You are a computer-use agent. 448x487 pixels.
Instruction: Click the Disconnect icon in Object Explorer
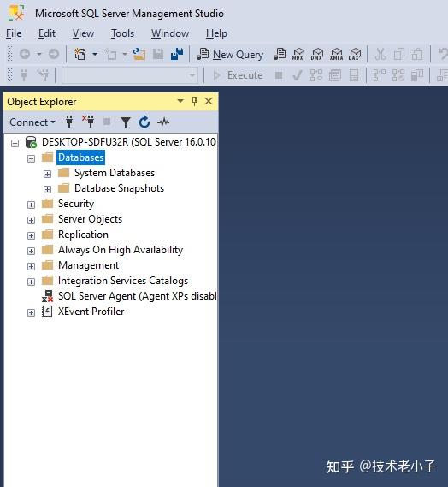(88, 122)
